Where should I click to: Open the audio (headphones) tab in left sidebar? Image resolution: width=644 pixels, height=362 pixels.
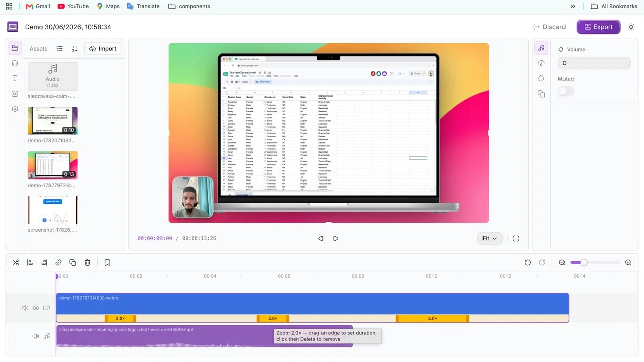click(15, 63)
